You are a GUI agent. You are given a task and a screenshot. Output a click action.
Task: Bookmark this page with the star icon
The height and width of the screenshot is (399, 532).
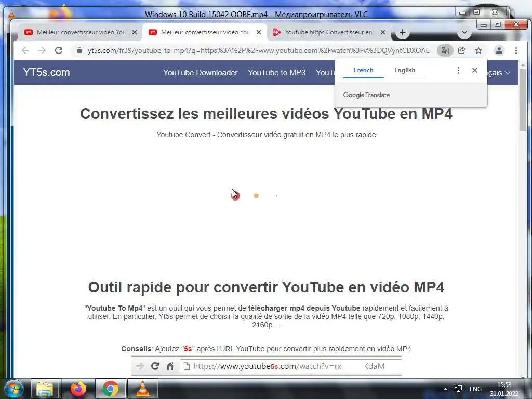[478, 50]
